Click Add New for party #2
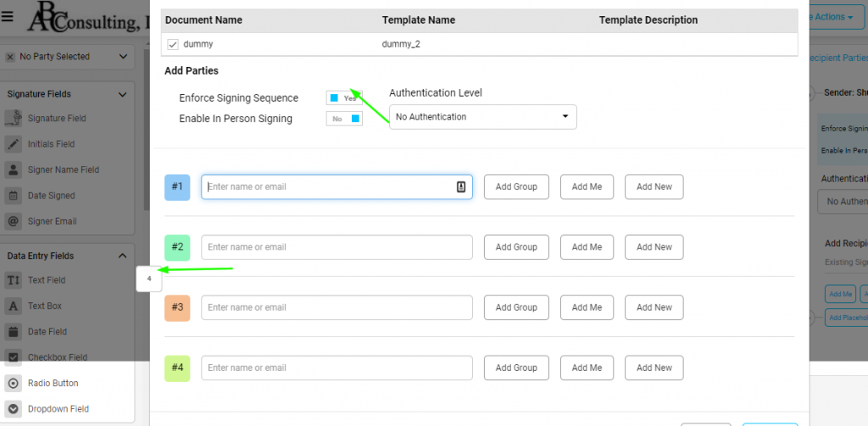Viewport: 868px width, 426px height. tap(654, 247)
